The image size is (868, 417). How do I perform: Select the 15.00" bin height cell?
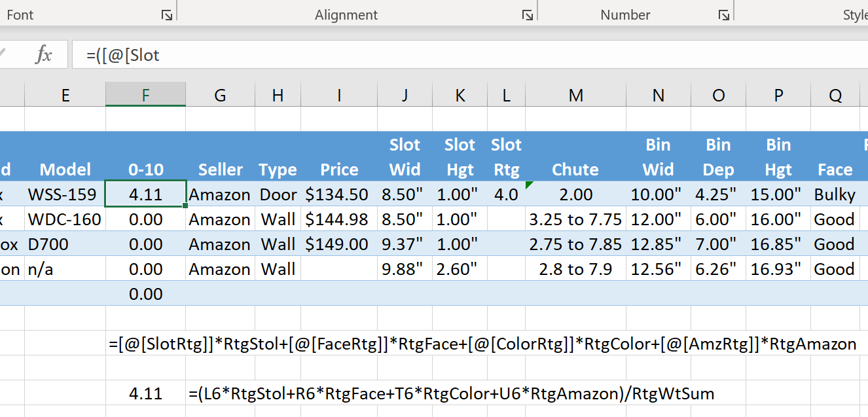tap(778, 194)
